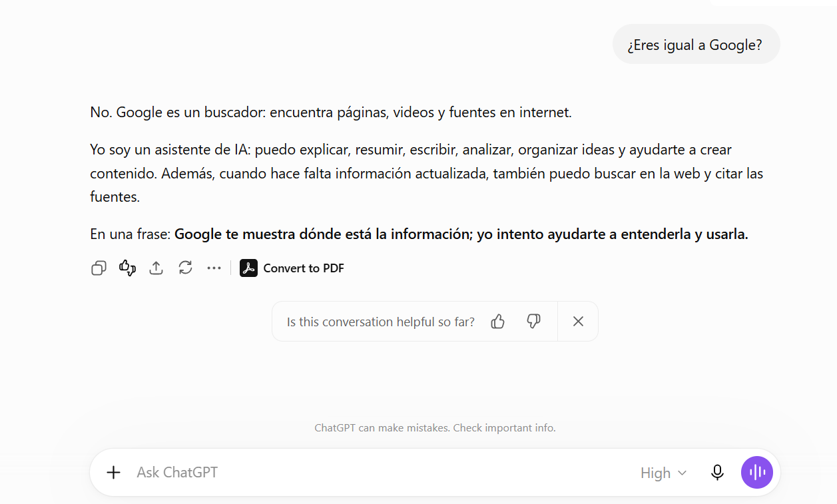Share the response via upload icon
Image resolution: width=837 pixels, height=504 pixels.
click(x=156, y=268)
